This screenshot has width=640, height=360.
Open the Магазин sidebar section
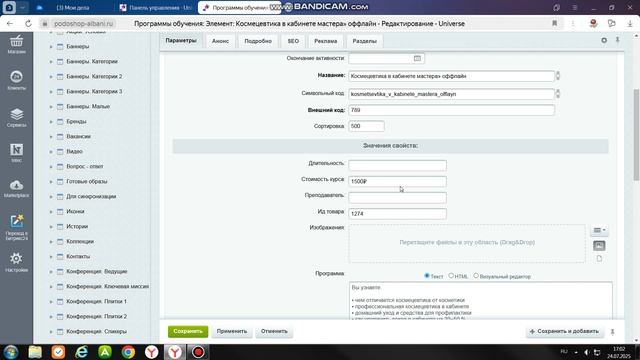16,44
